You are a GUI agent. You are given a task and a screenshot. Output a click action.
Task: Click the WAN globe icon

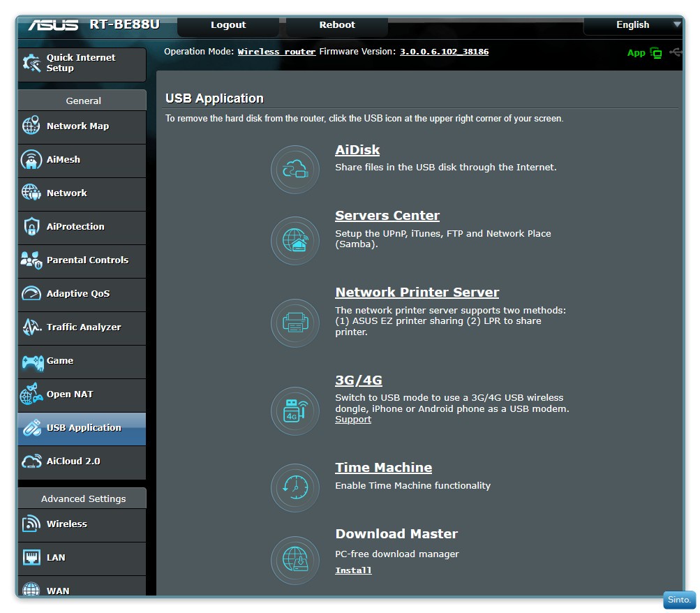[x=31, y=589]
